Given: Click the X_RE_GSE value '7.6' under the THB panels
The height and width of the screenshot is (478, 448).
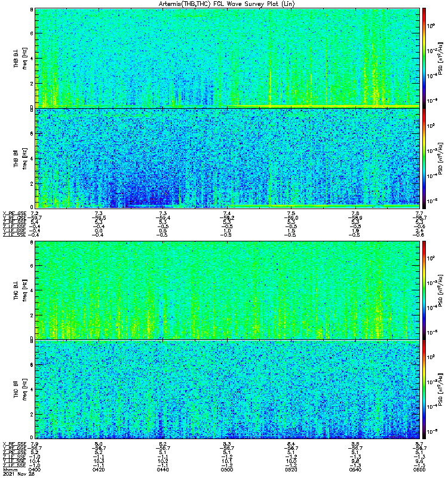Looking at the screenshot, I should [355, 213].
